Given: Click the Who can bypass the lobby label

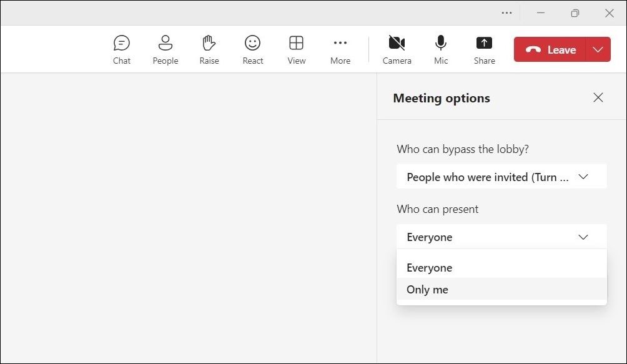Looking at the screenshot, I should 462,149.
